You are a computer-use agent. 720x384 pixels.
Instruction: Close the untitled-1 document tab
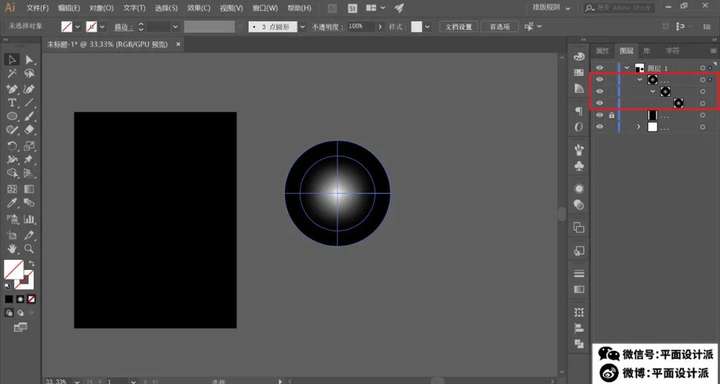pyautogui.click(x=178, y=44)
